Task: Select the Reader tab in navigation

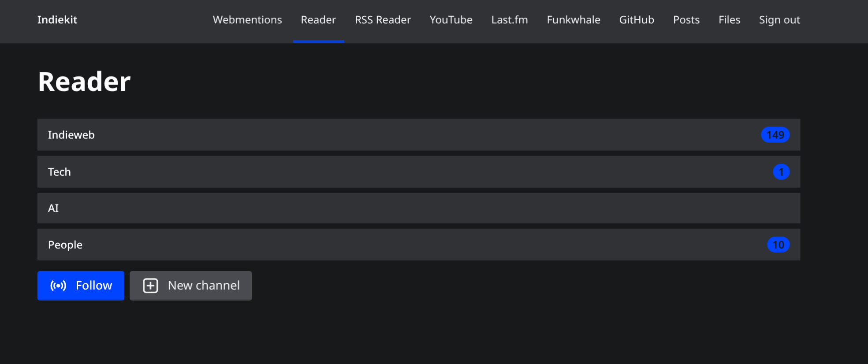Action: 318,20
